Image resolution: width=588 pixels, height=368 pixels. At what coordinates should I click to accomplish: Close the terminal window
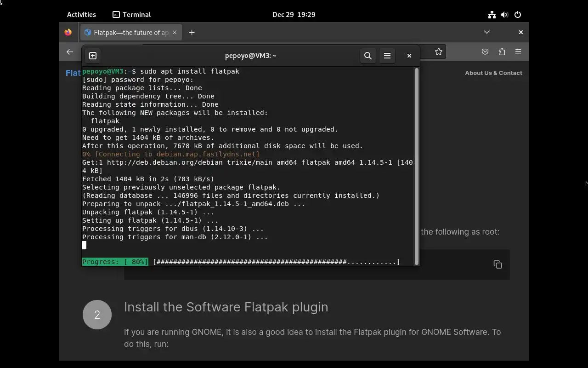pos(409,56)
